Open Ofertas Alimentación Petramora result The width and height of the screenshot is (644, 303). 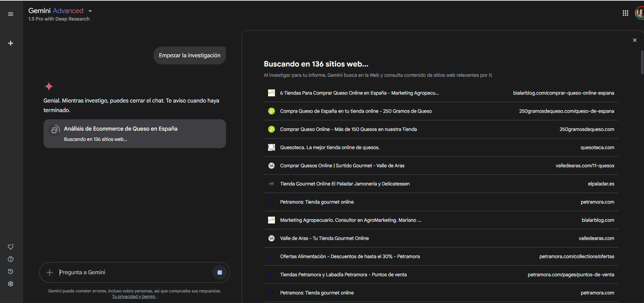click(350, 256)
